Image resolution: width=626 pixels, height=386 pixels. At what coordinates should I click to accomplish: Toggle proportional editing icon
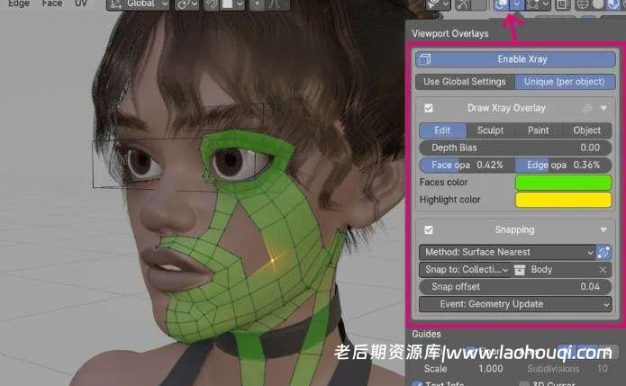coord(257,4)
